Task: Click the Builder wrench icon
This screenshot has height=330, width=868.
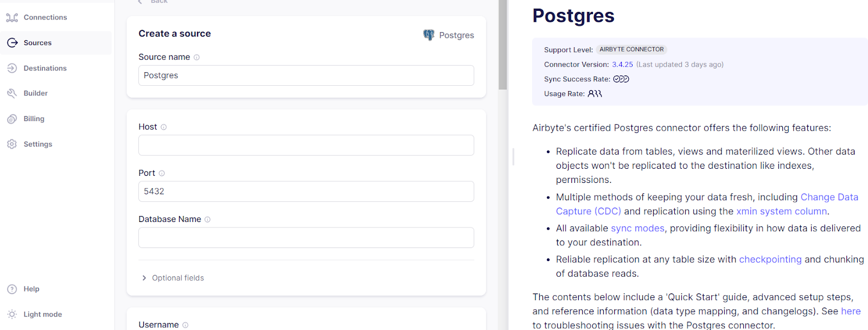Action: click(12, 93)
